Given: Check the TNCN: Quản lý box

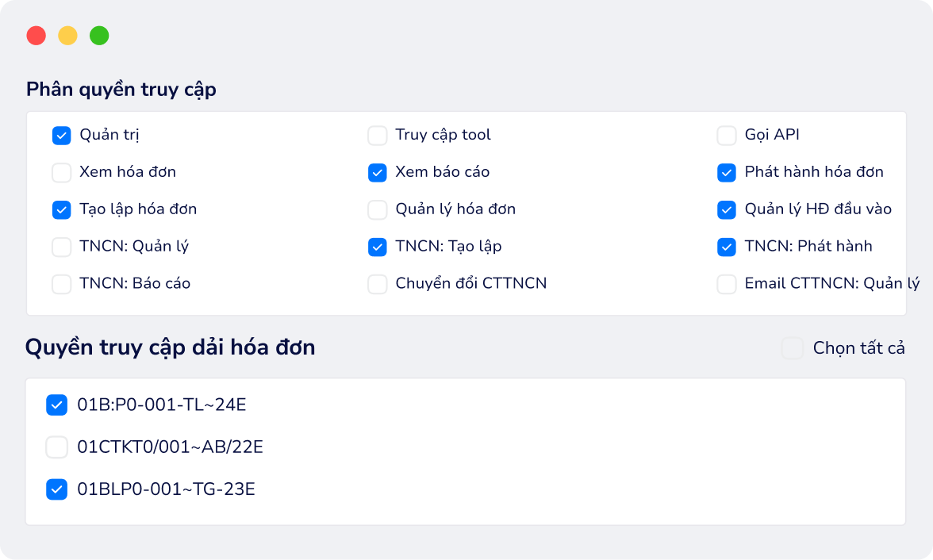Looking at the screenshot, I should click(x=61, y=247).
